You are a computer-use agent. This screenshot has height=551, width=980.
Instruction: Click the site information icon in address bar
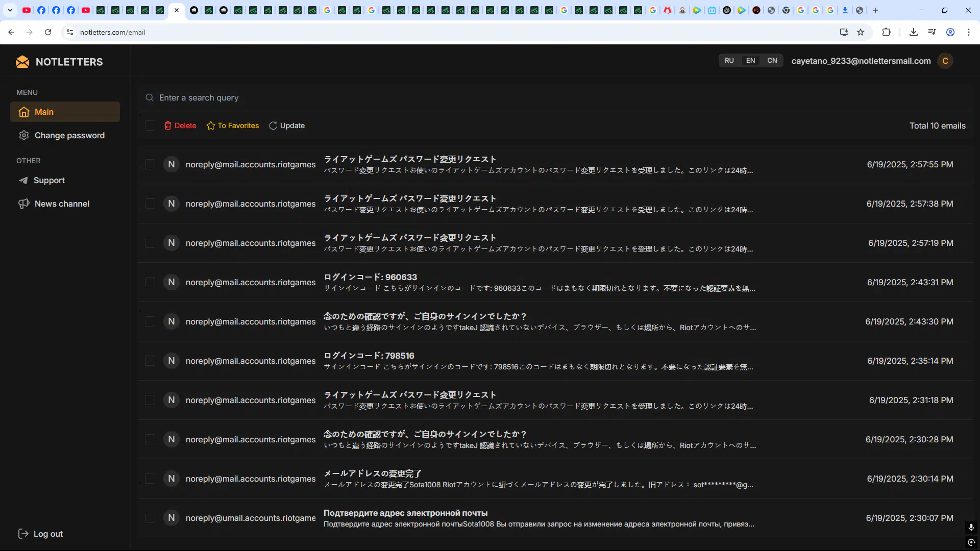(x=70, y=32)
